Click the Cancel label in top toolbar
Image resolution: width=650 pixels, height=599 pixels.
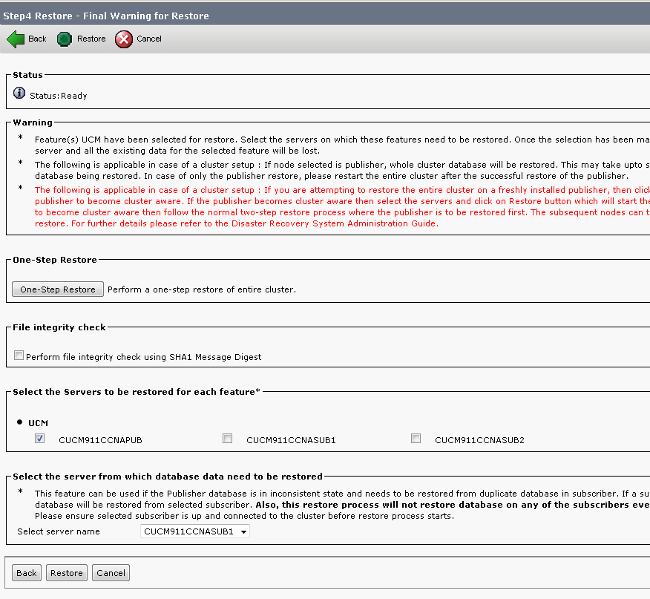click(149, 39)
